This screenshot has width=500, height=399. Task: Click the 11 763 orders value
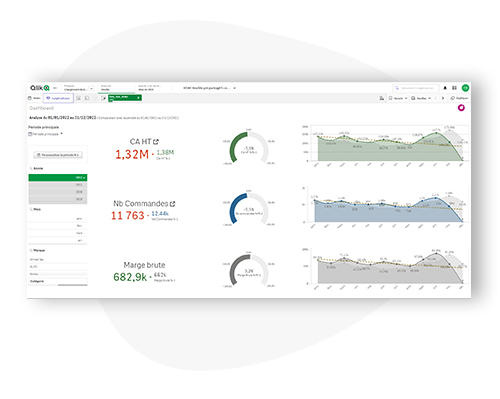pos(128,216)
